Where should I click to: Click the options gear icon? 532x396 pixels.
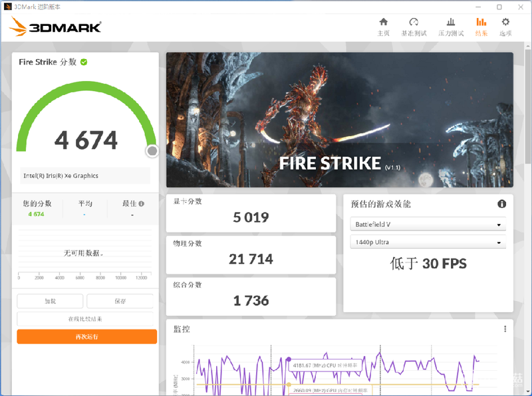click(x=505, y=22)
